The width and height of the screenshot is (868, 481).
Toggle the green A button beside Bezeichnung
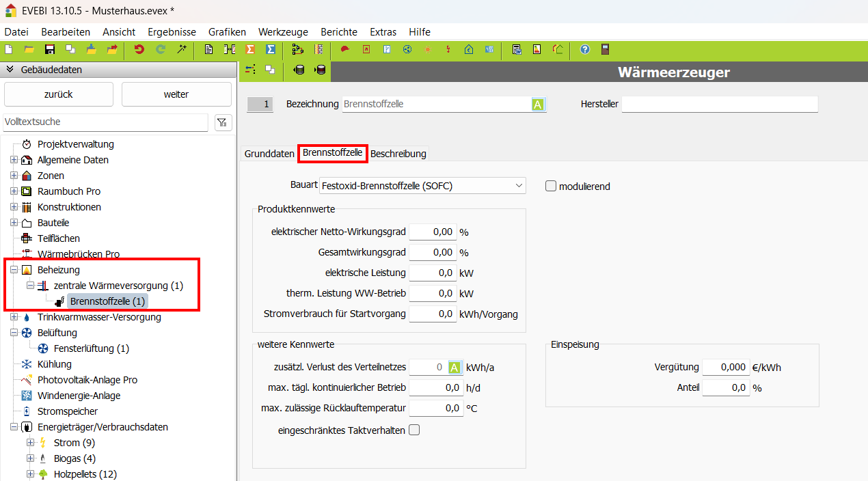[538, 105]
